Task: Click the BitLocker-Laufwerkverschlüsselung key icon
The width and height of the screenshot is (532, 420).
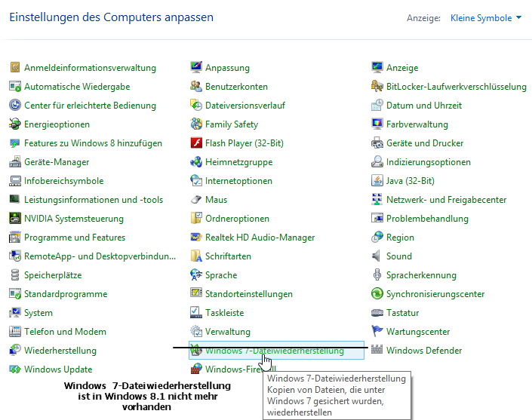Action: click(x=377, y=87)
